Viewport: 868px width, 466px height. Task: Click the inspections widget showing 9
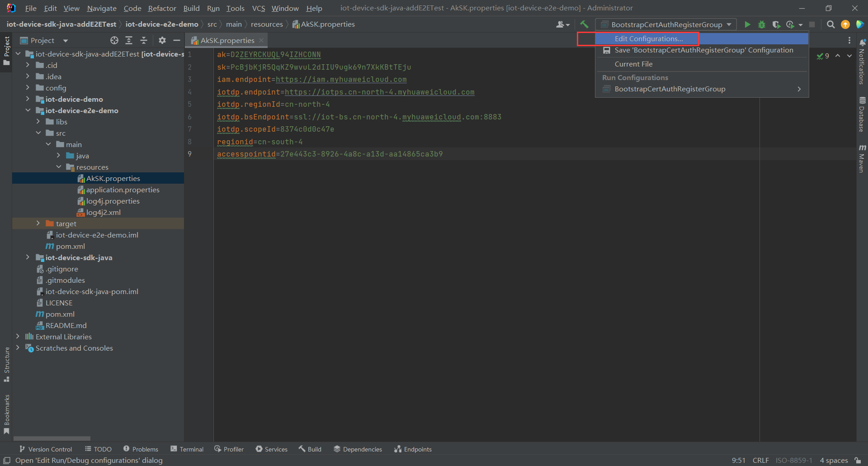(823, 56)
